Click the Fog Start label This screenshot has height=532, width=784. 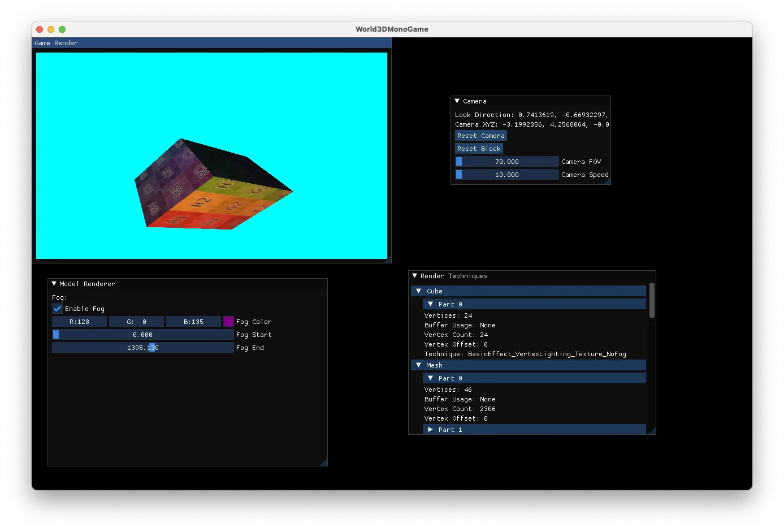254,335
